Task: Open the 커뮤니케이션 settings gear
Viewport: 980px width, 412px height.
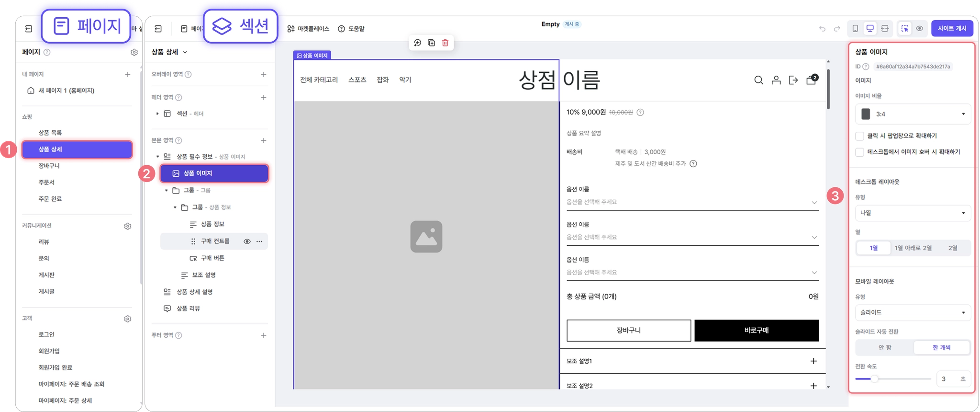Action: tap(128, 226)
